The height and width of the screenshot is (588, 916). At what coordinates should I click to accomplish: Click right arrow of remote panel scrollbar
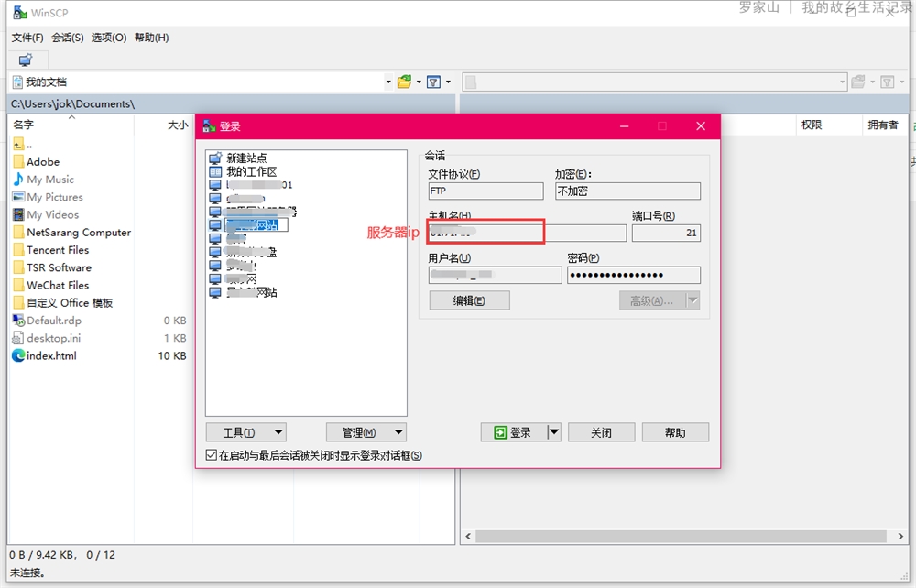pyautogui.click(x=900, y=536)
